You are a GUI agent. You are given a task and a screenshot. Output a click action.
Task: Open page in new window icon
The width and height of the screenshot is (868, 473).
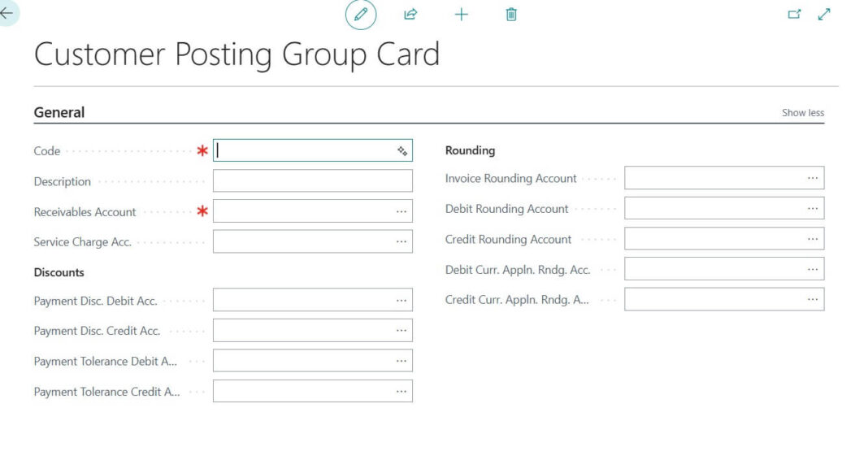coord(794,15)
